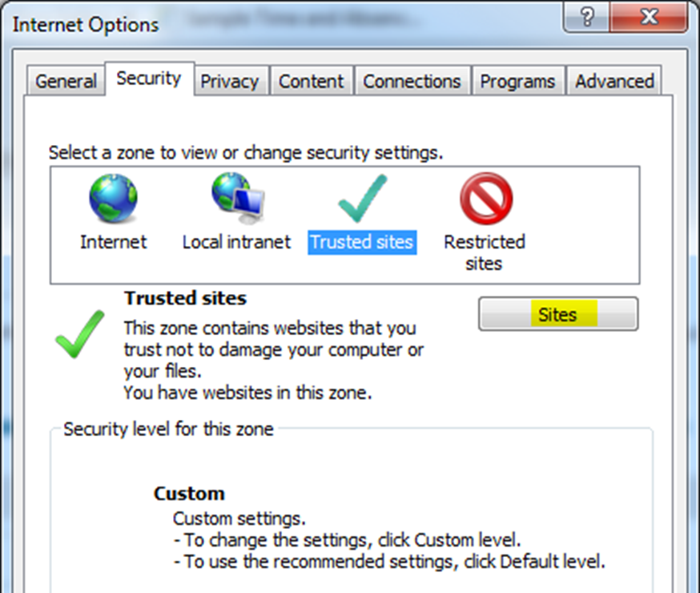The image size is (700, 593).
Task: Close the Internet Options dialog
Action: 650,16
